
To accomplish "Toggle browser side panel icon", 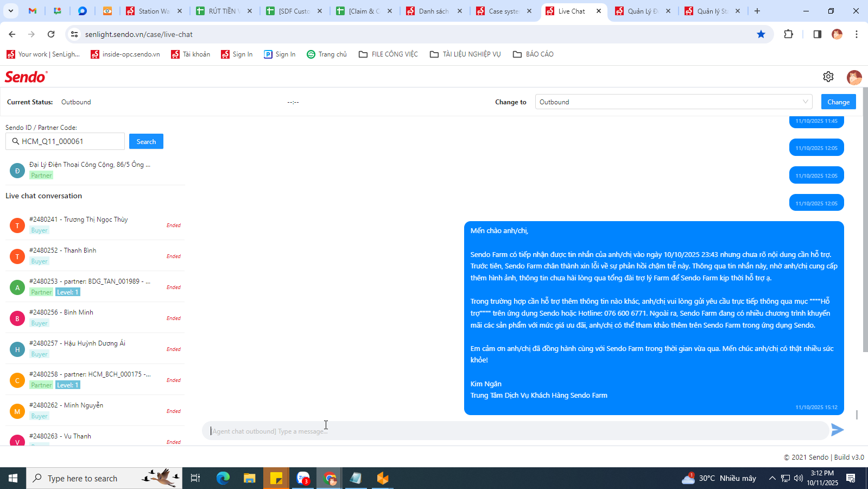I will point(817,34).
